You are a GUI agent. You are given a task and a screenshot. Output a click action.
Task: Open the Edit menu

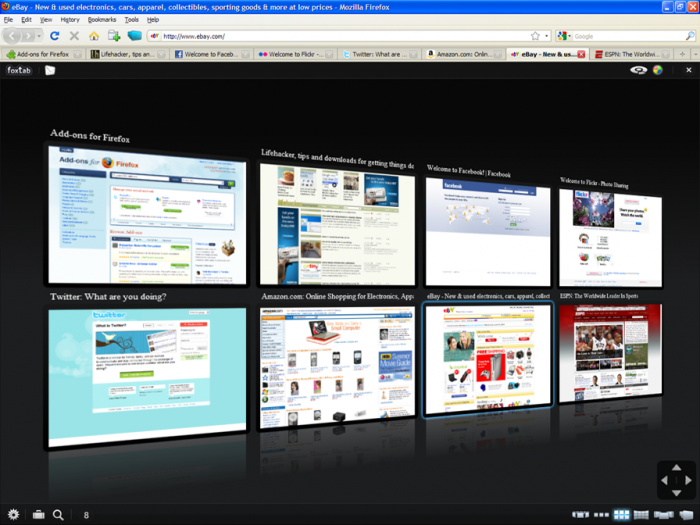26,20
